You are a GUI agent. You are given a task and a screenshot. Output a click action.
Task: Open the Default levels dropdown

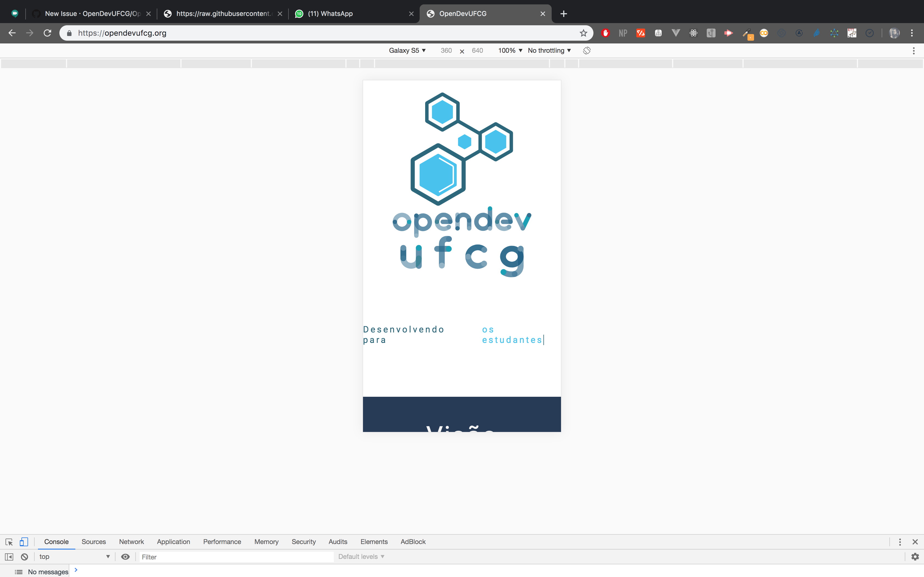(x=361, y=556)
